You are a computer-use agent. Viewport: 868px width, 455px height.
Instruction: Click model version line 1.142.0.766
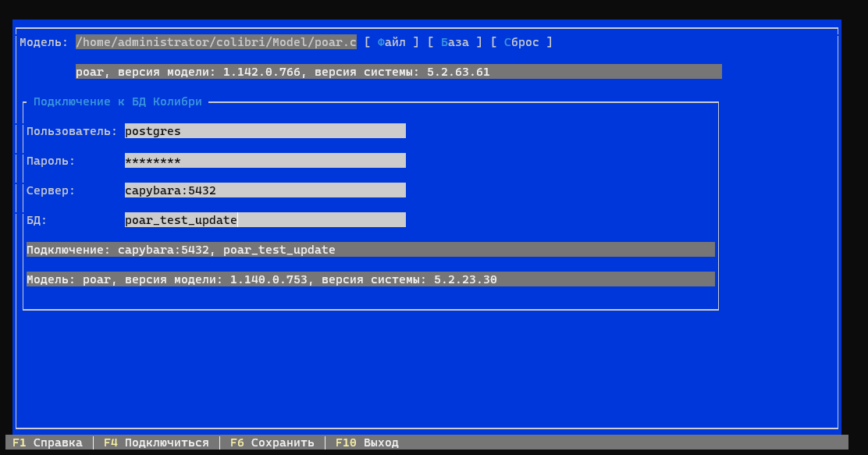tap(399, 72)
